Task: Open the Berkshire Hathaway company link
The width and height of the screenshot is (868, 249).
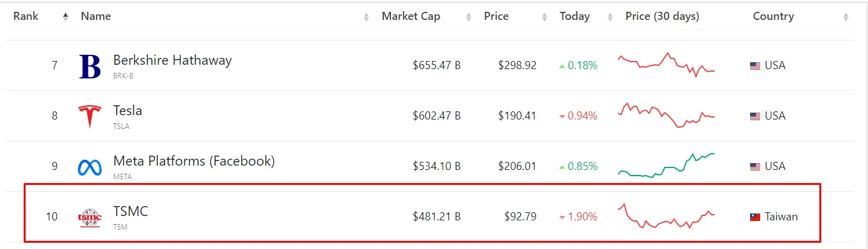Action: click(x=172, y=60)
